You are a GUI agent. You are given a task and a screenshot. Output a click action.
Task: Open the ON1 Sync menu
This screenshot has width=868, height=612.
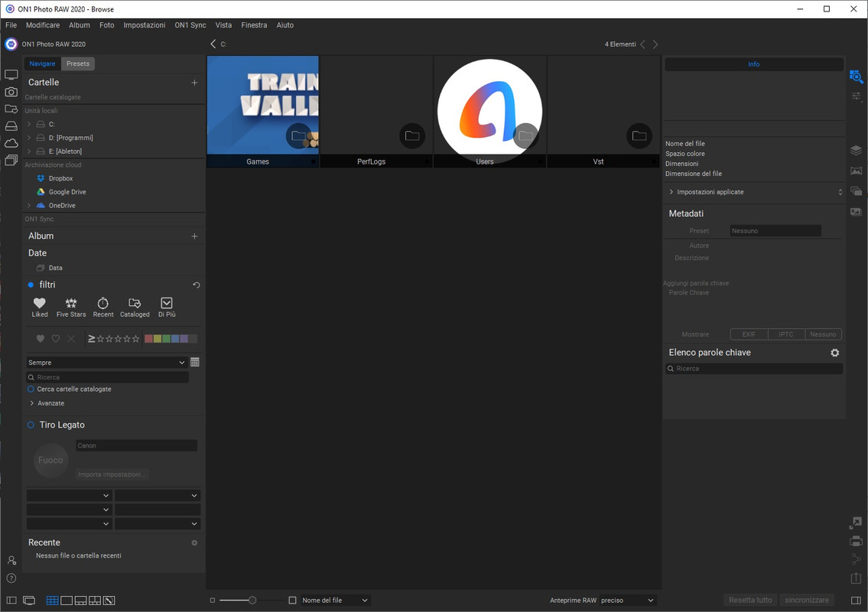coord(190,25)
